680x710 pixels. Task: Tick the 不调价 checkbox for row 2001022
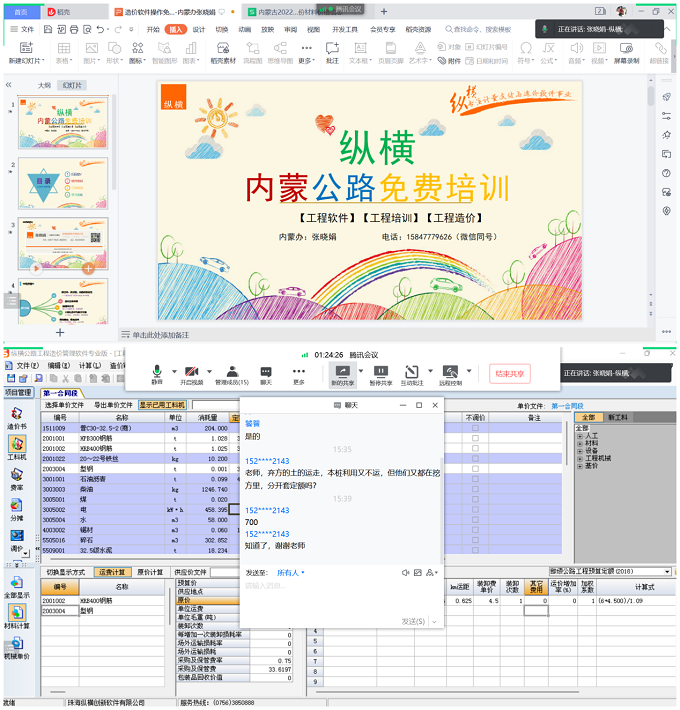click(x=475, y=459)
